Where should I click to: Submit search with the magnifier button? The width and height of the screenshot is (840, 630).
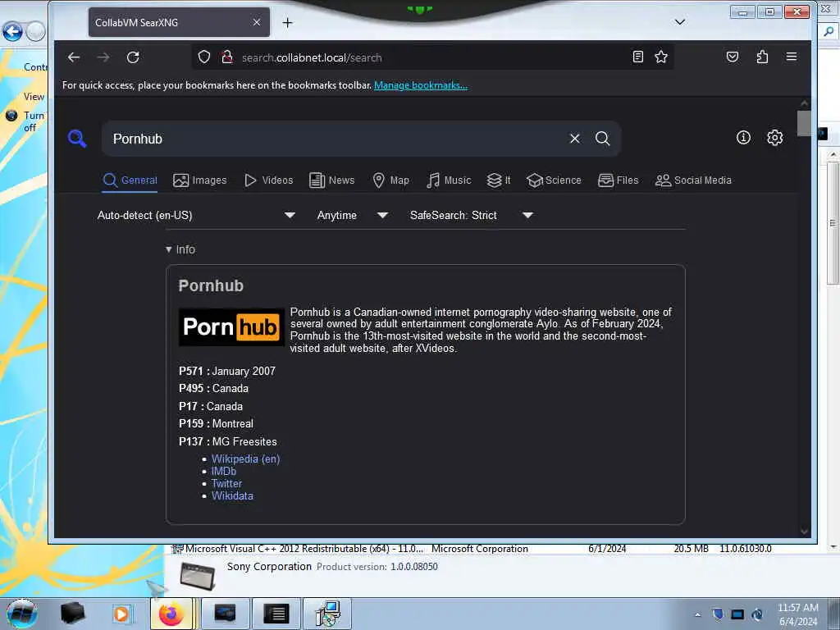point(603,139)
